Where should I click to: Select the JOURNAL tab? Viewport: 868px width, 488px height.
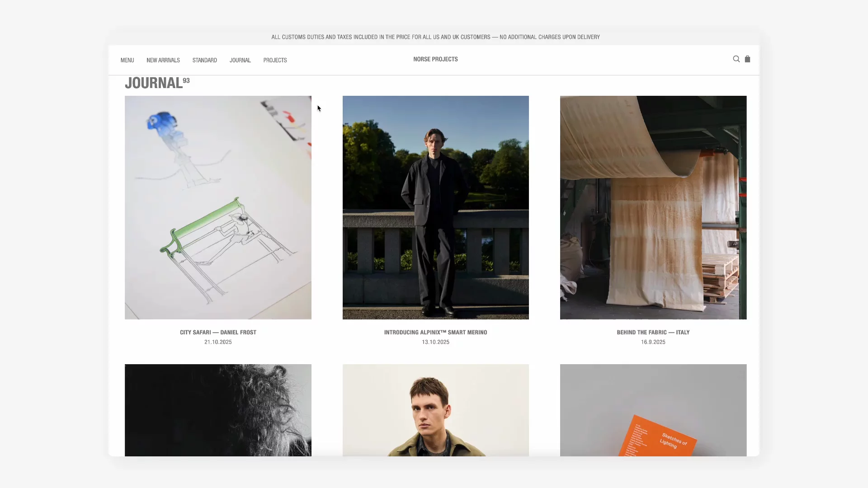click(x=240, y=60)
